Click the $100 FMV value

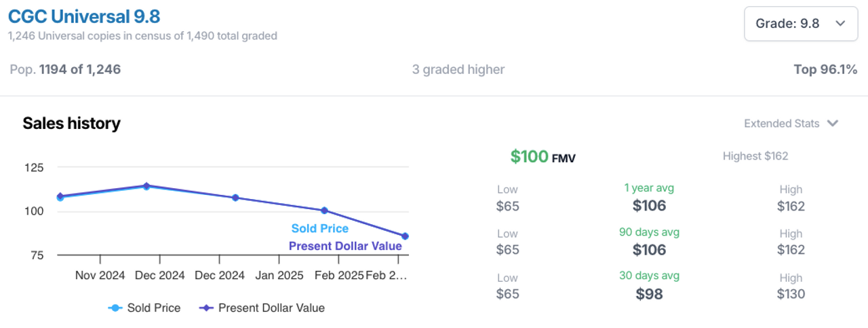click(542, 157)
